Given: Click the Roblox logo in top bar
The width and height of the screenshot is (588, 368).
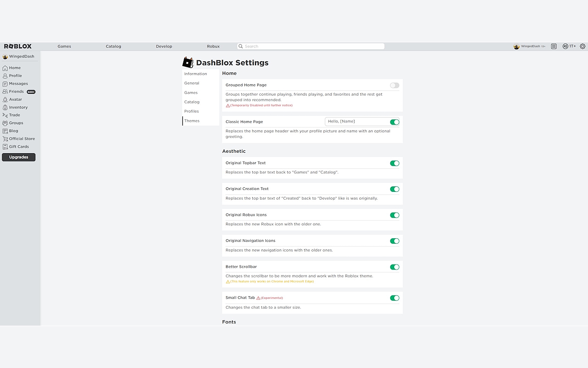Looking at the screenshot, I should pyautogui.click(x=18, y=46).
